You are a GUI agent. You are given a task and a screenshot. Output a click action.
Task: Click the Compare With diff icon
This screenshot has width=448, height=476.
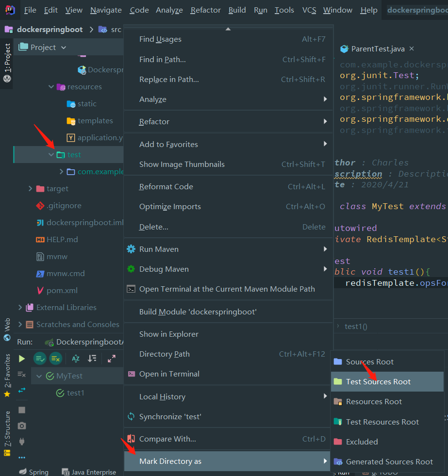[131, 439]
